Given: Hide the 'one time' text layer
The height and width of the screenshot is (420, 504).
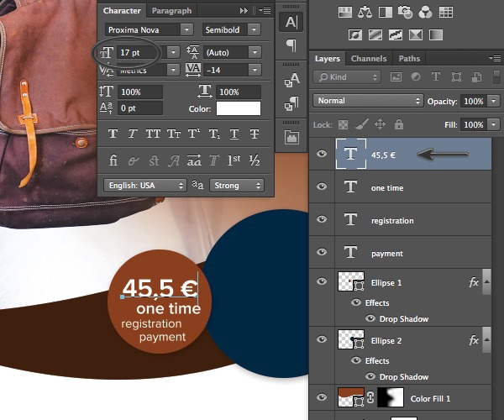Looking at the screenshot, I should [322, 186].
